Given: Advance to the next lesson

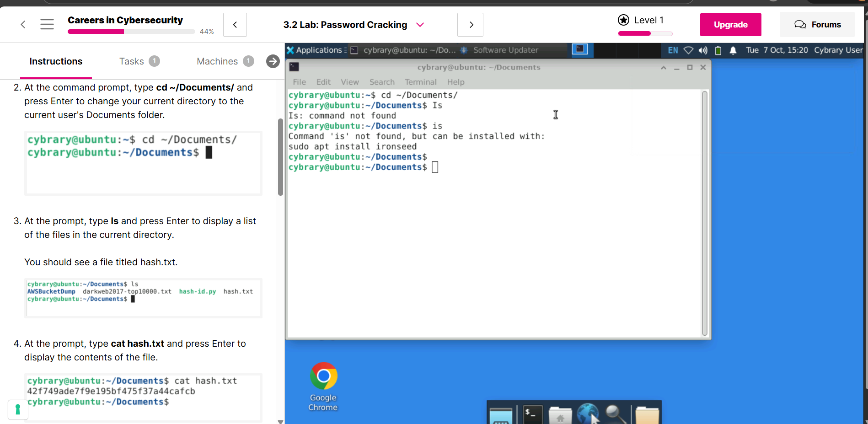Looking at the screenshot, I should pyautogui.click(x=471, y=25).
